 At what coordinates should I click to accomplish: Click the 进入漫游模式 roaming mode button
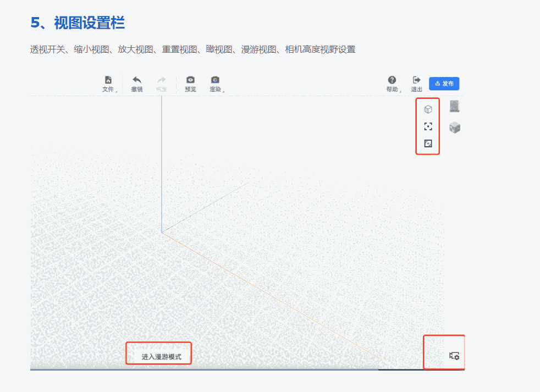coord(158,353)
